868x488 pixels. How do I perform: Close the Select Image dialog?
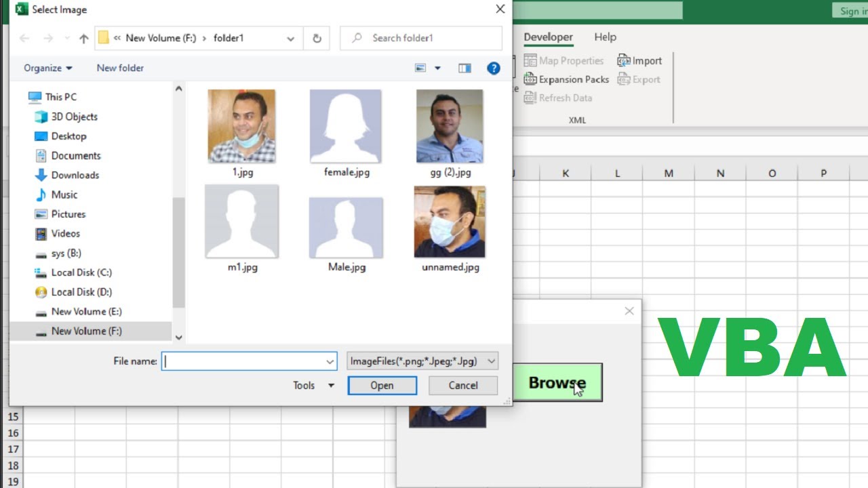pos(500,9)
